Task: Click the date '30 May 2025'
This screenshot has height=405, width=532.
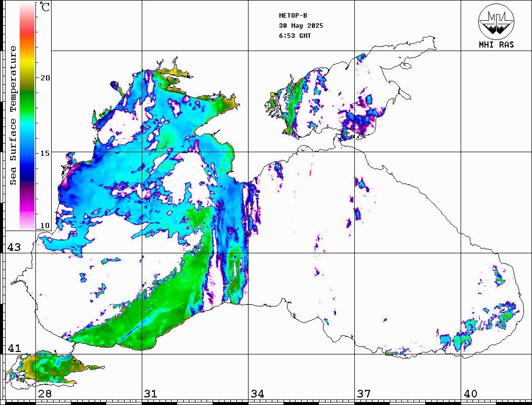Action: pyautogui.click(x=301, y=26)
